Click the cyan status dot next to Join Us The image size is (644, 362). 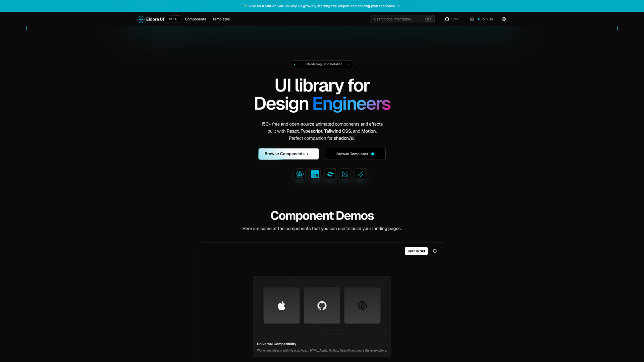[x=479, y=19]
